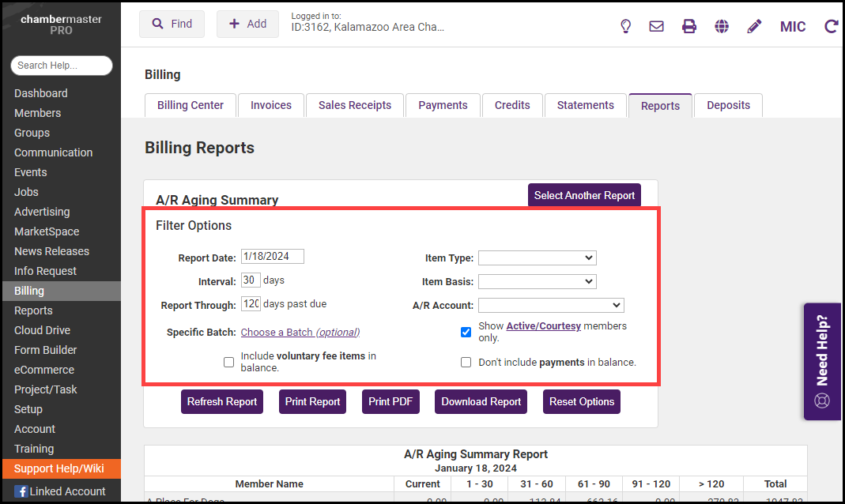845x504 pixels.
Task: Click the Report Date input field
Action: 272,256
